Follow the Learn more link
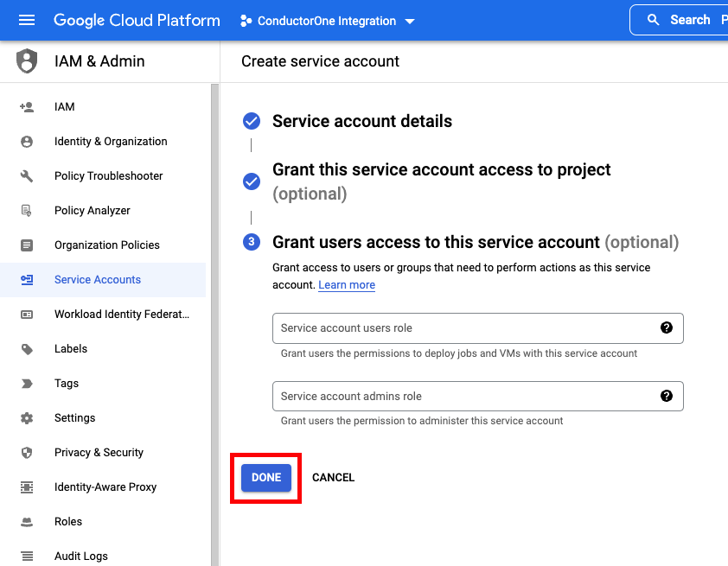Image resolution: width=728 pixels, height=566 pixels. pos(347,285)
